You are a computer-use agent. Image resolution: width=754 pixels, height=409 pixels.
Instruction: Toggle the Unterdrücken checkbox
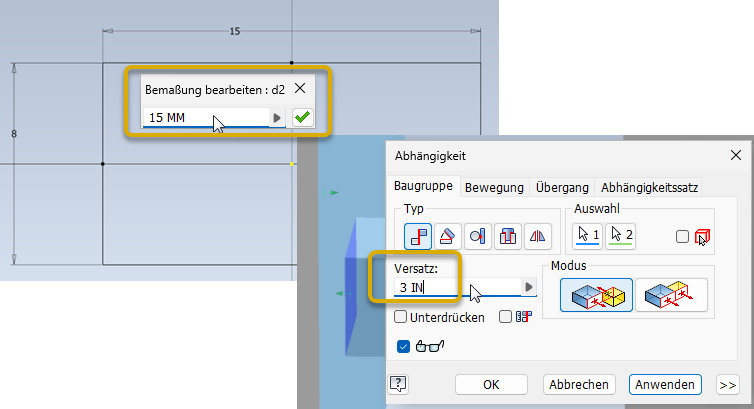[401, 317]
